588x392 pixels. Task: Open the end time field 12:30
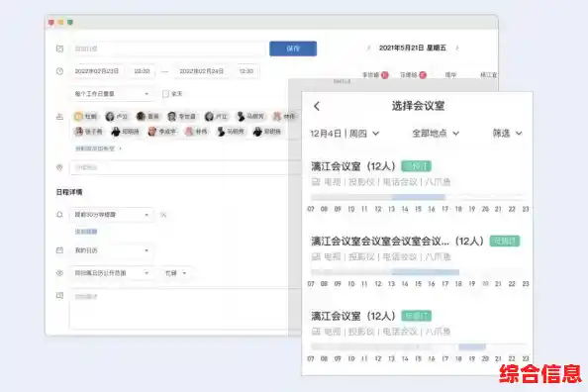point(246,71)
